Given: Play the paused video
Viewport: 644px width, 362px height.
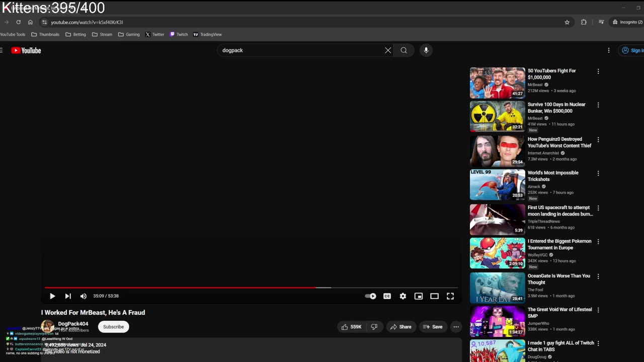Looking at the screenshot, I should 52,296.
